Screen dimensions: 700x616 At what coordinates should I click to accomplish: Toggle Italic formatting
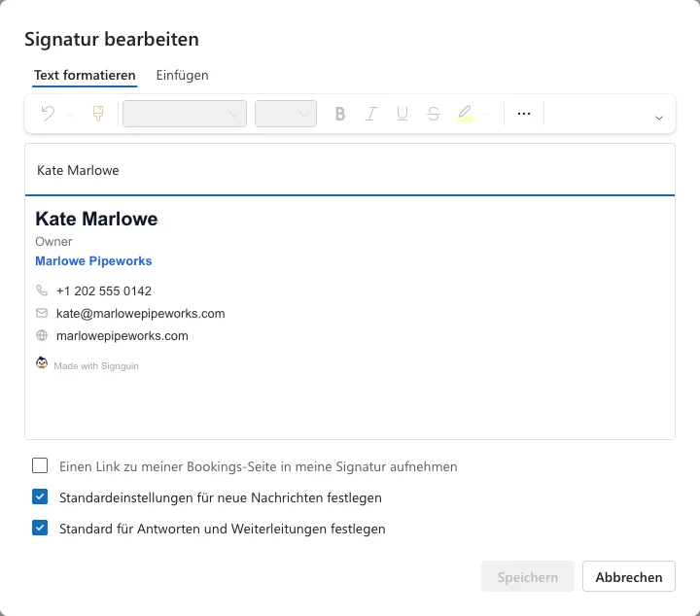point(371,114)
